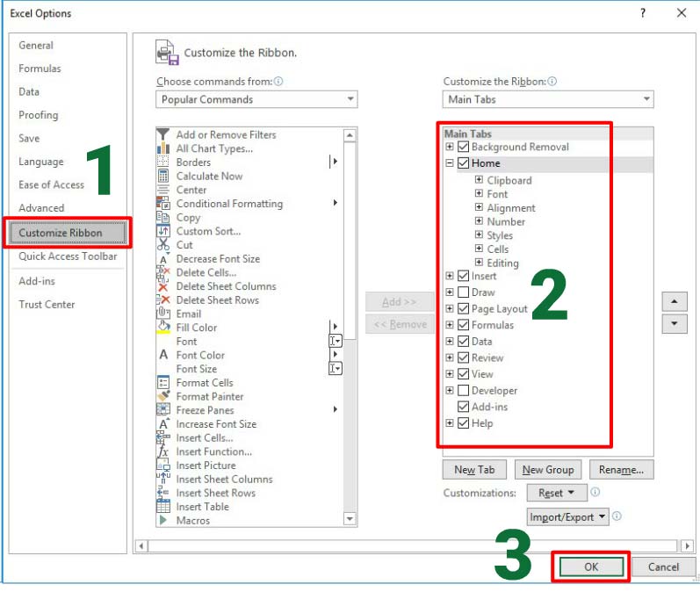Open the Choose commands from dropdown
Viewport: 700px width, 599px height.
tap(256, 99)
